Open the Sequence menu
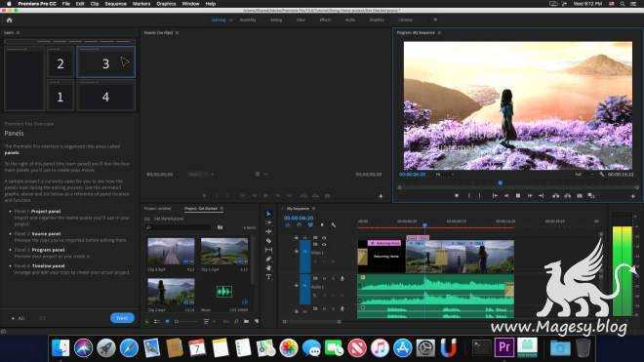Viewport: 644px width, 362px height. coord(115,4)
